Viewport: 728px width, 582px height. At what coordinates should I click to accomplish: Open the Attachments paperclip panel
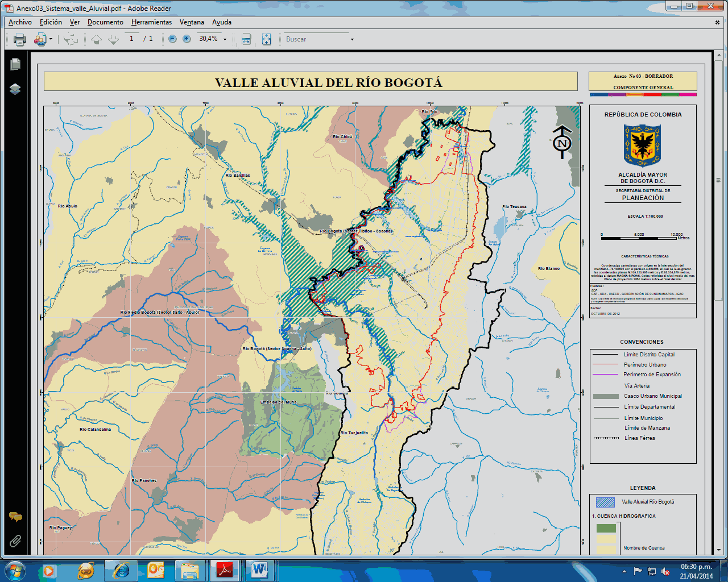coord(15,541)
